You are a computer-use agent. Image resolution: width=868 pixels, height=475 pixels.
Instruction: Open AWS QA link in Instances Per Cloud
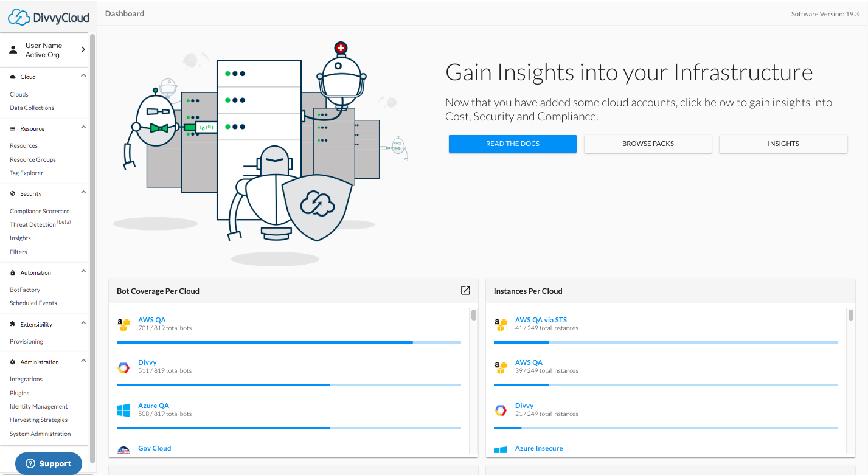(529, 363)
